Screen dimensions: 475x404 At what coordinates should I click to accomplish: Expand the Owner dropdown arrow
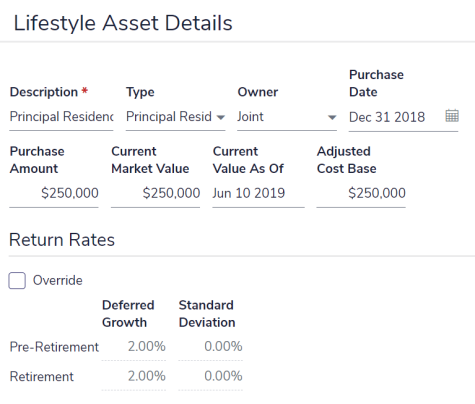click(332, 117)
